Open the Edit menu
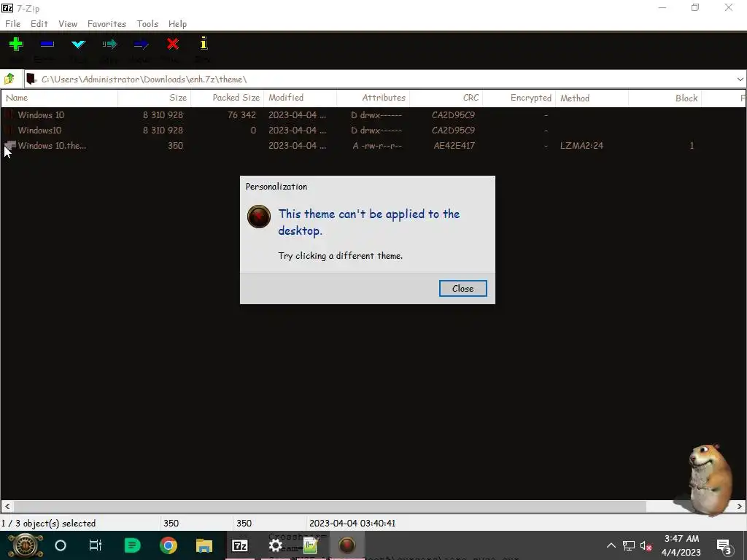Viewport: 747px width, 560px height. (39, 24)
